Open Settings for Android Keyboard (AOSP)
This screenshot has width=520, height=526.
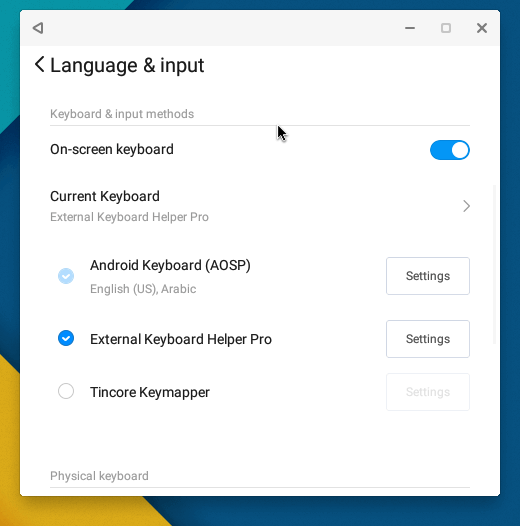(428, 276)
